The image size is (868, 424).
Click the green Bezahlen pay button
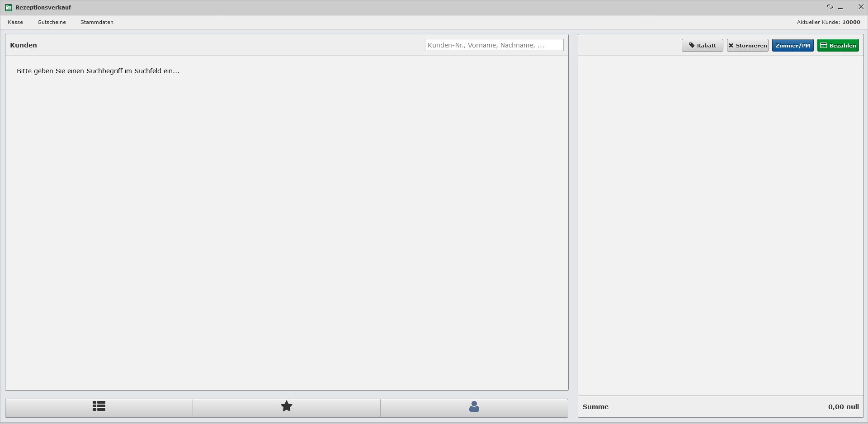[838, 45]
